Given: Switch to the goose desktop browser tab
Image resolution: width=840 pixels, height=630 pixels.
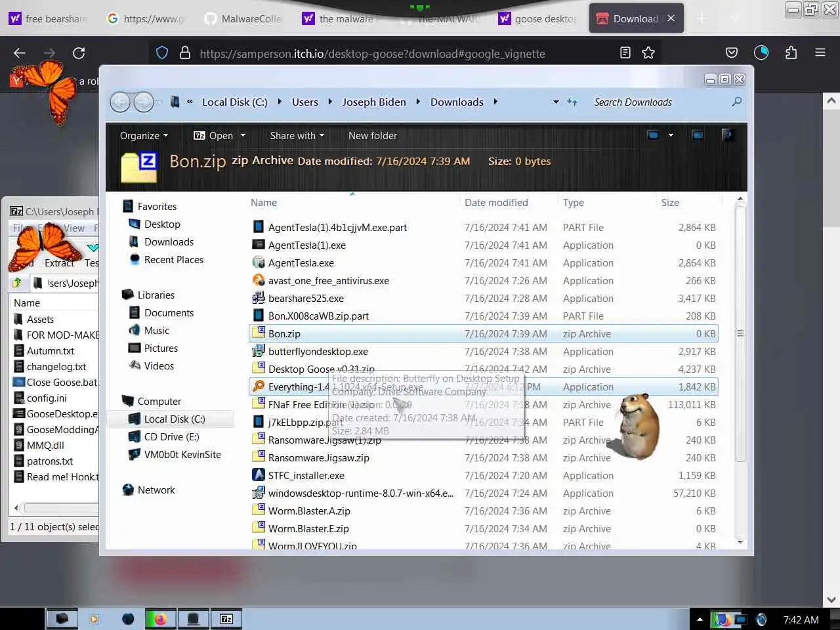Looking at the screenshot, I should [x=538, y=19].
